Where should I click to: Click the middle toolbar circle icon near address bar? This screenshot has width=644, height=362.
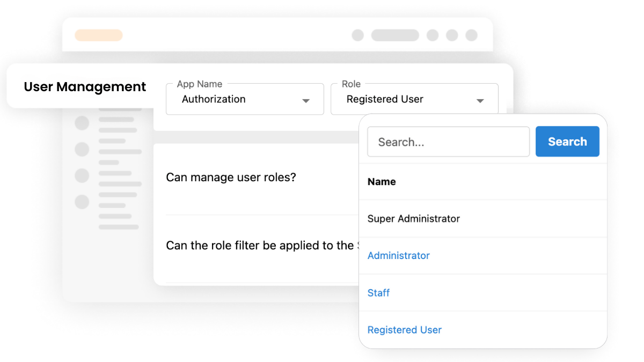click(452, 35)
